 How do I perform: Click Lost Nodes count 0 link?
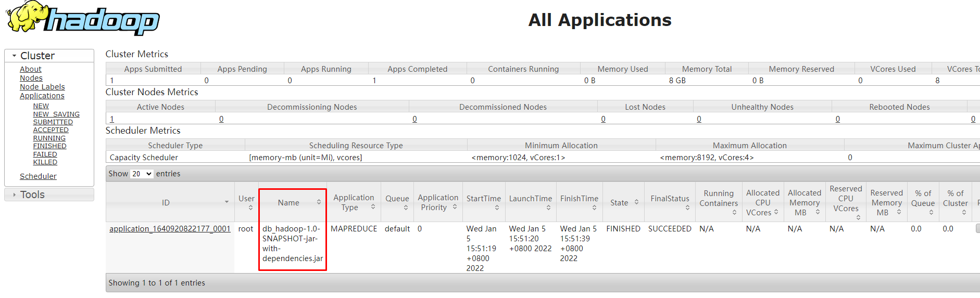pyautogui.click(x=603, y=119)
